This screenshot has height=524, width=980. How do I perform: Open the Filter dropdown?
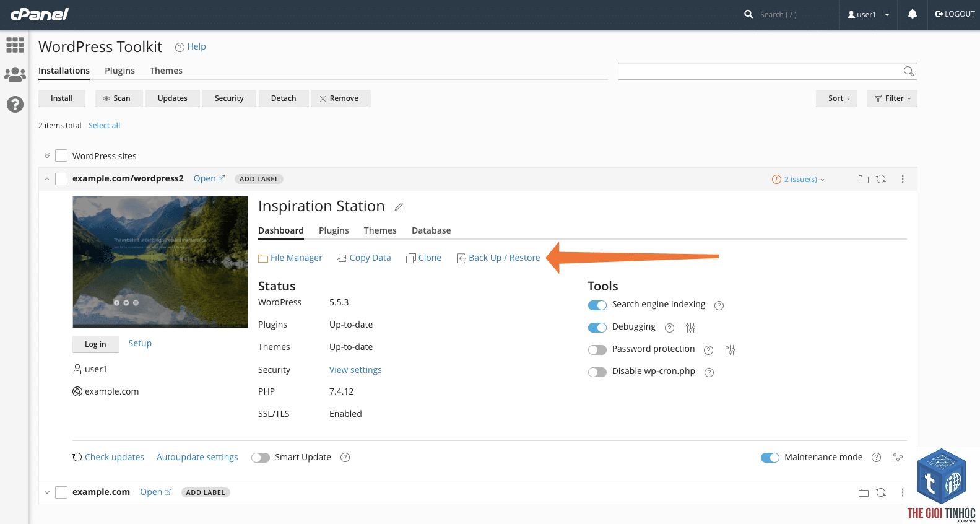tap(892, 98)
